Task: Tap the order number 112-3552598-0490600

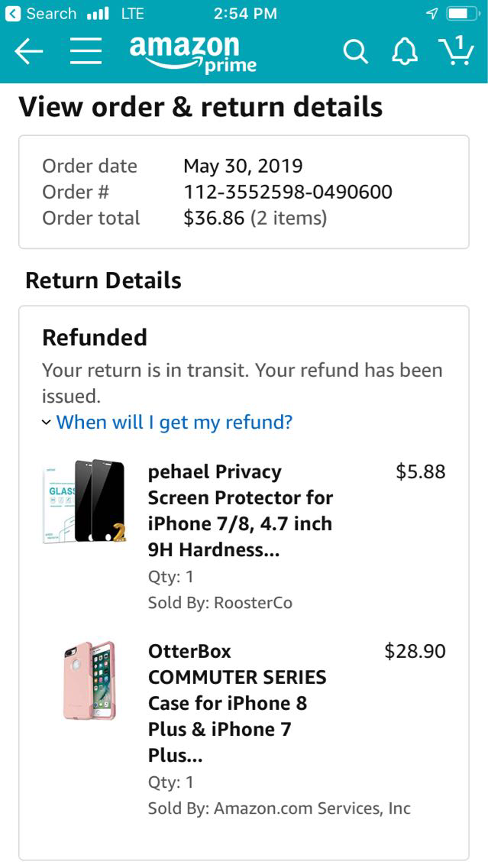Action: [x=287, y=192]
